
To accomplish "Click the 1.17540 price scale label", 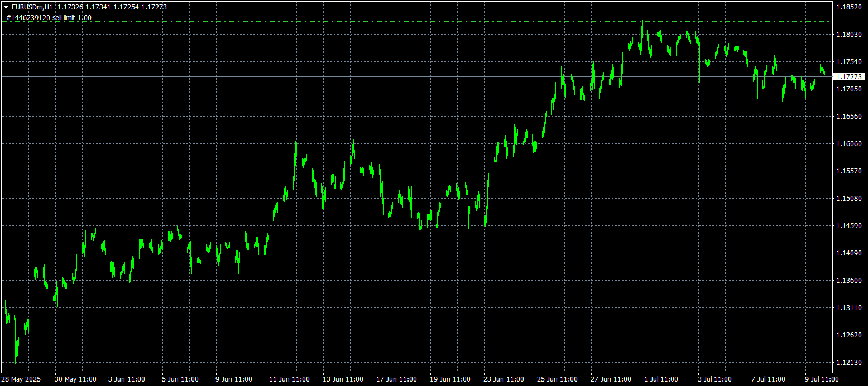I will [x=850, y=62].
